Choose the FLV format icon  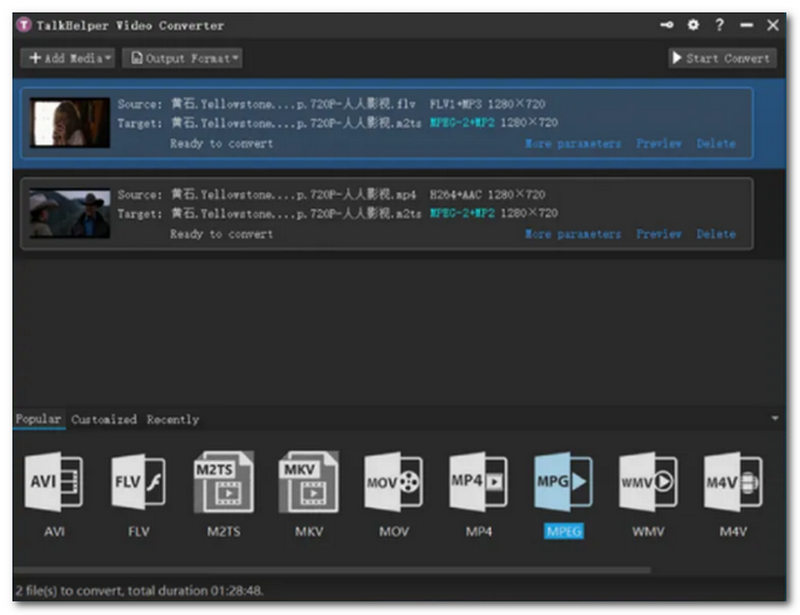tap(138, 481)
